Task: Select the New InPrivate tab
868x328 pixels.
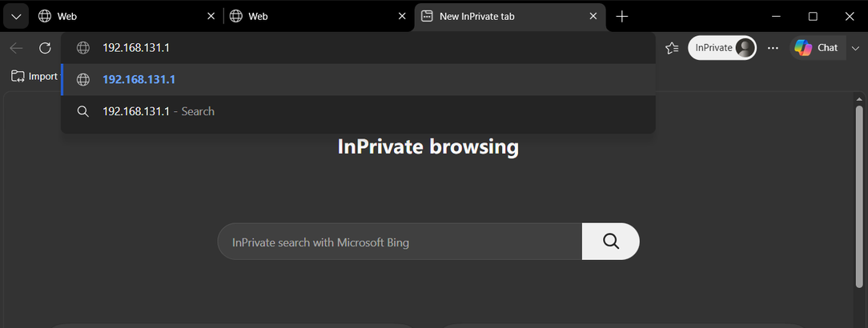Action: [x=510, y=17]
